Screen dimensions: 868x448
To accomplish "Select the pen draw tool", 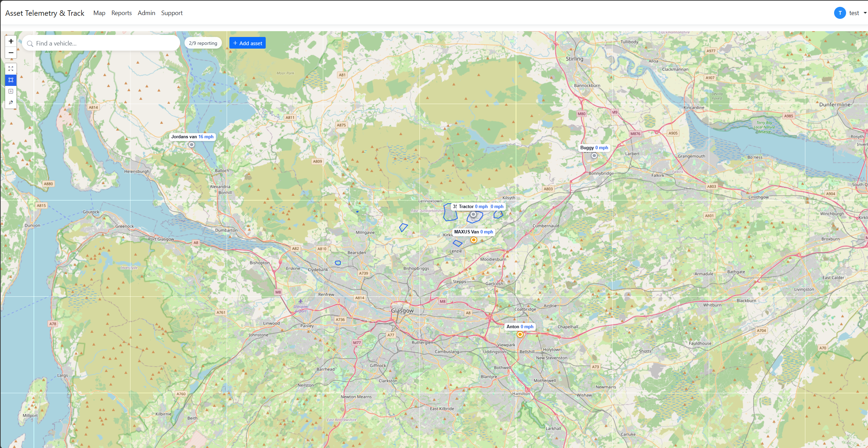I will (11, 102).
